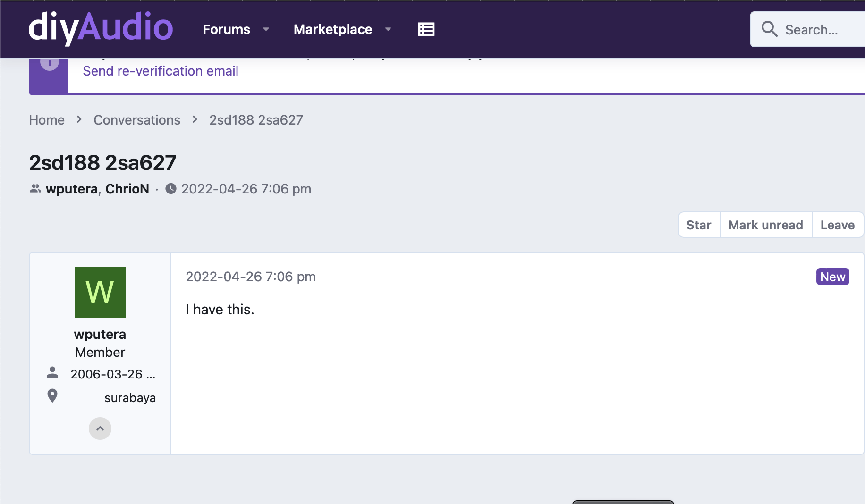
Task: Click the joined-date person icon
Action: tap(52, 373)
